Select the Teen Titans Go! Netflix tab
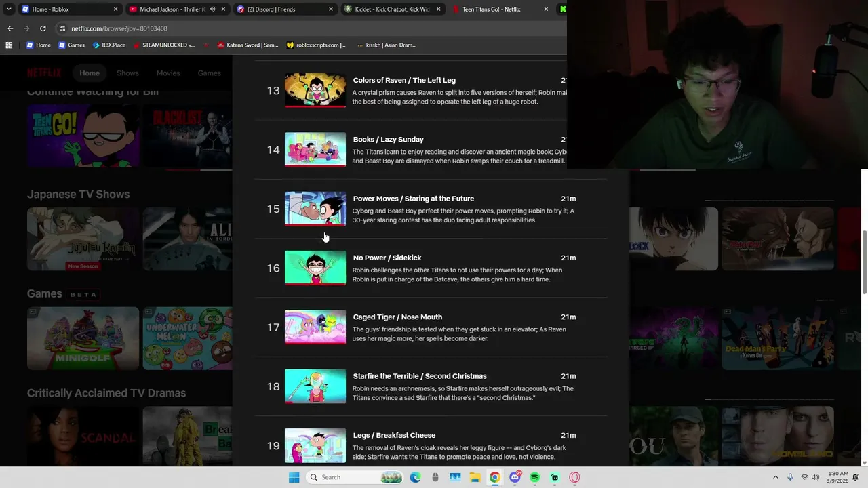Image resolution: width=868 pixels, height=488 pixels. point(500,9)
